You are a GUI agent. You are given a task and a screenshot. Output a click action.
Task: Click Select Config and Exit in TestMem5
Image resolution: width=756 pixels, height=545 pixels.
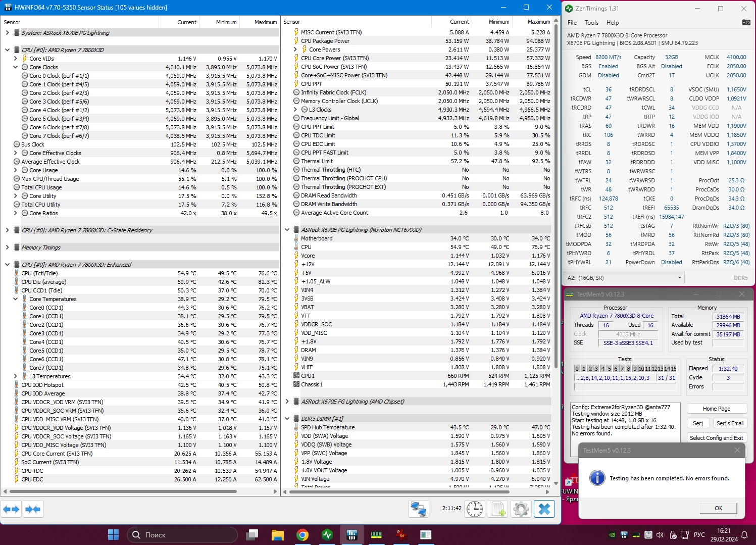(716, 438)
